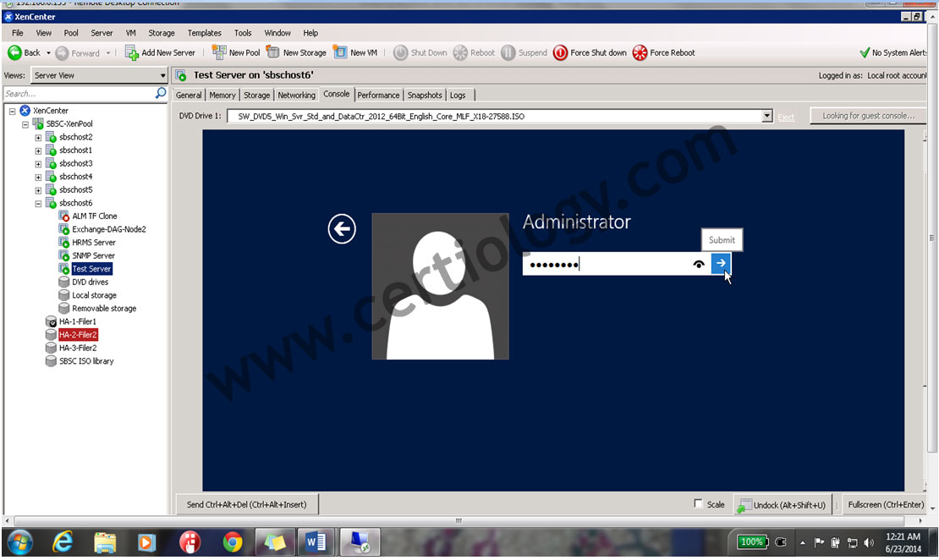Click the Shut Down power icon

401,52
